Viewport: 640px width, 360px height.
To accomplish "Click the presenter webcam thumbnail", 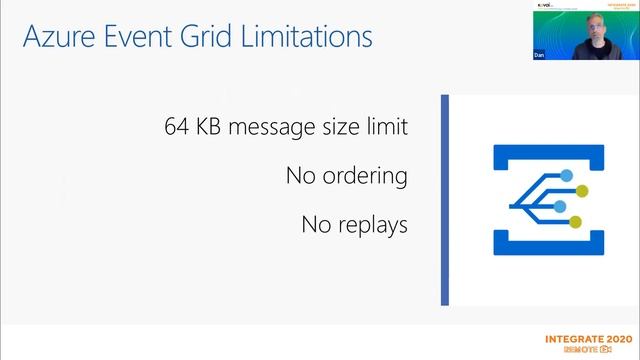I will pos(586,30).
